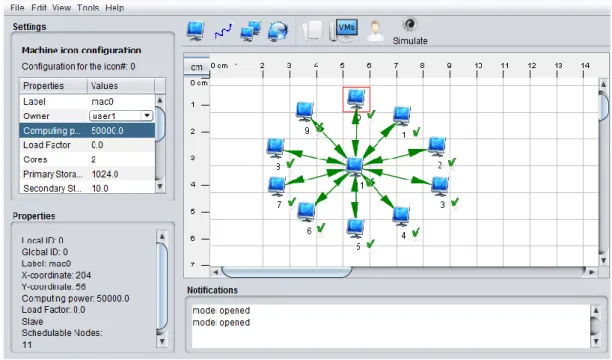This screenshot has width=612, height=360.
Task: Edit the Cores value 2
Action: pos(121,159)
